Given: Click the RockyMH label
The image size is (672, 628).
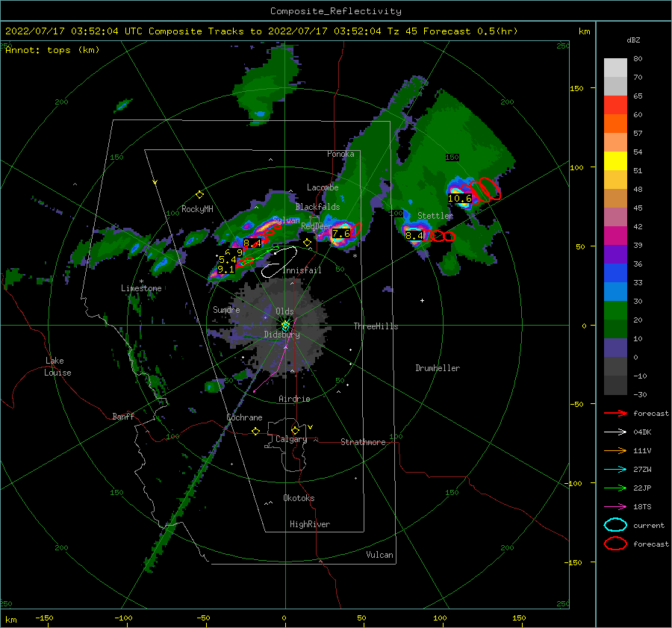Looking at the screenshot, I should pyautogui.click(x=197, y=209).
